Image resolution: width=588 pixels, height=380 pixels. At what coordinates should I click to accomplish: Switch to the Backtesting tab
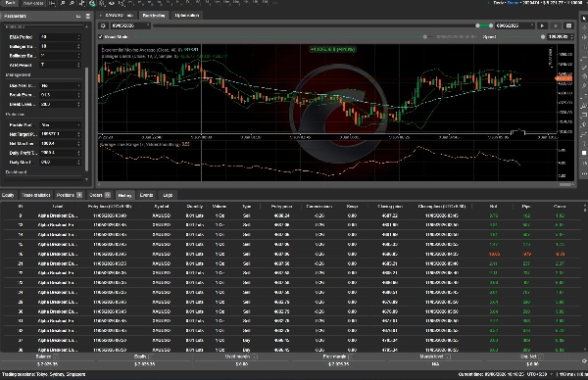(154, 16)
